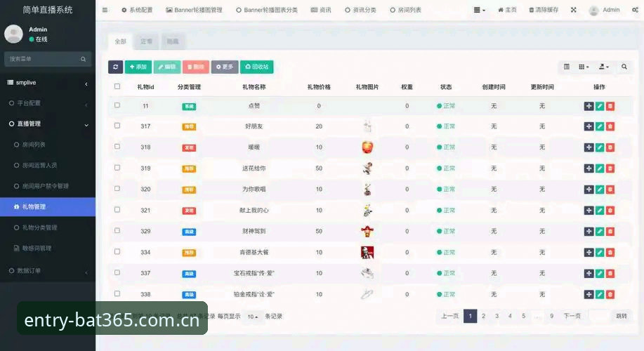Click move handle for row 11

[589, 106]
